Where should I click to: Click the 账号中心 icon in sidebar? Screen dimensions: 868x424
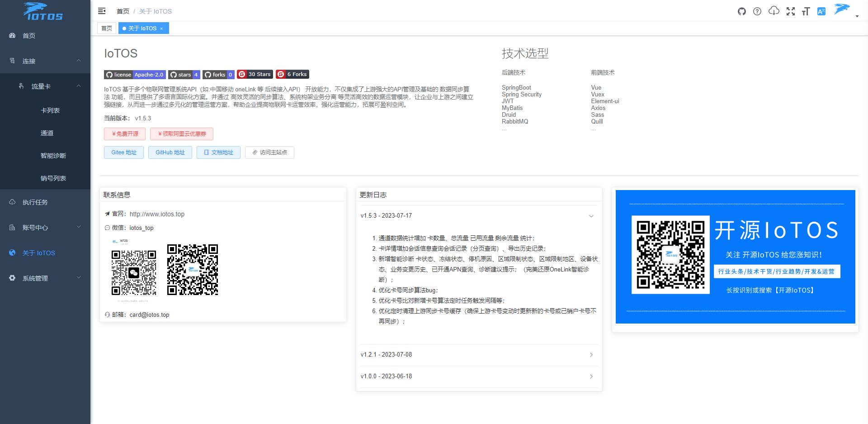tap(12, 227)
